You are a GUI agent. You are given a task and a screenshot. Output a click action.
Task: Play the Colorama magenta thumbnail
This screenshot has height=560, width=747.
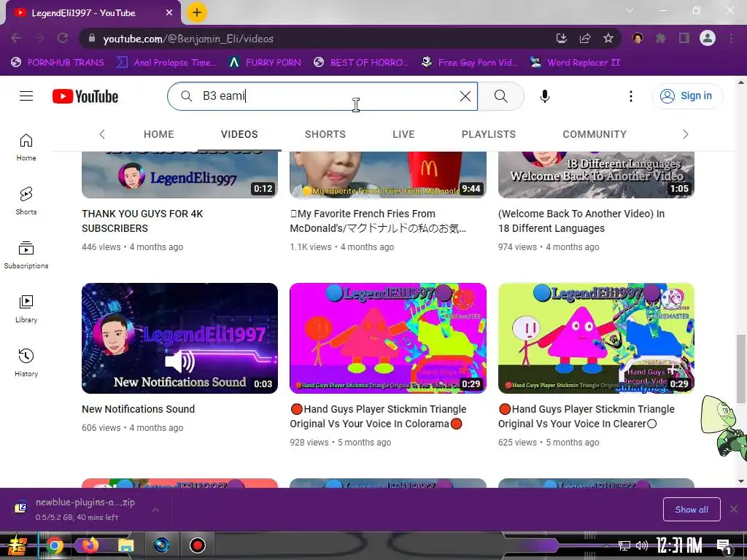388,338
